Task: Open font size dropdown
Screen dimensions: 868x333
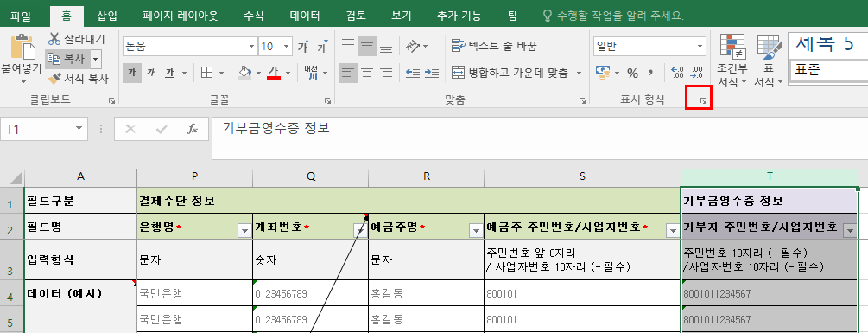Action: tap(286, 47)
